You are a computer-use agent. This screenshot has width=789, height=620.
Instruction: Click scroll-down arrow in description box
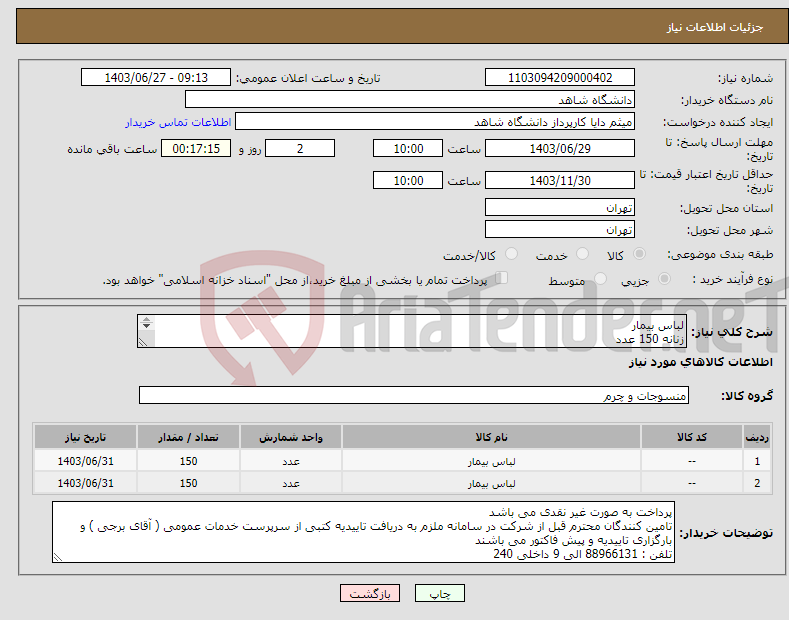(x=146, y=326)
